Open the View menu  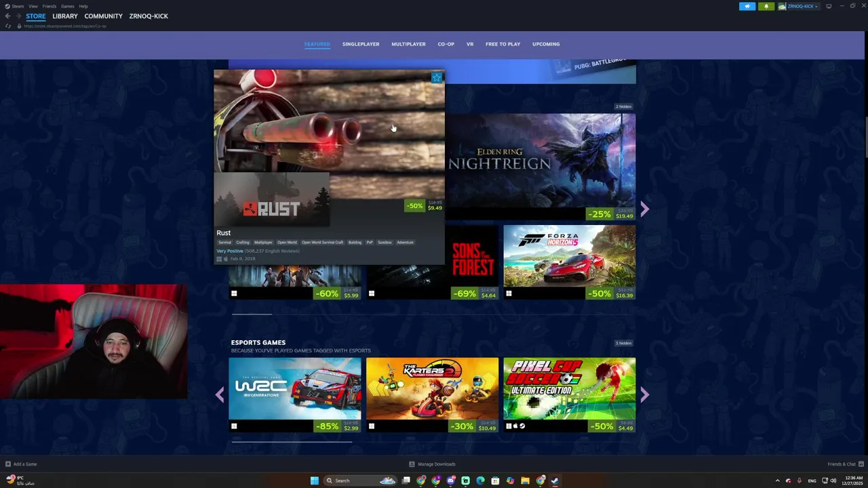click(x=33, y=6)
